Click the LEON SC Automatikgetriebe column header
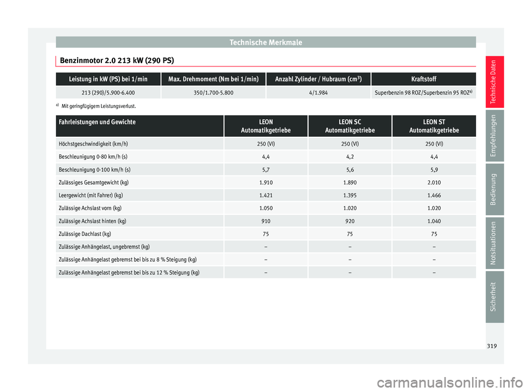 tap(350, 126)
